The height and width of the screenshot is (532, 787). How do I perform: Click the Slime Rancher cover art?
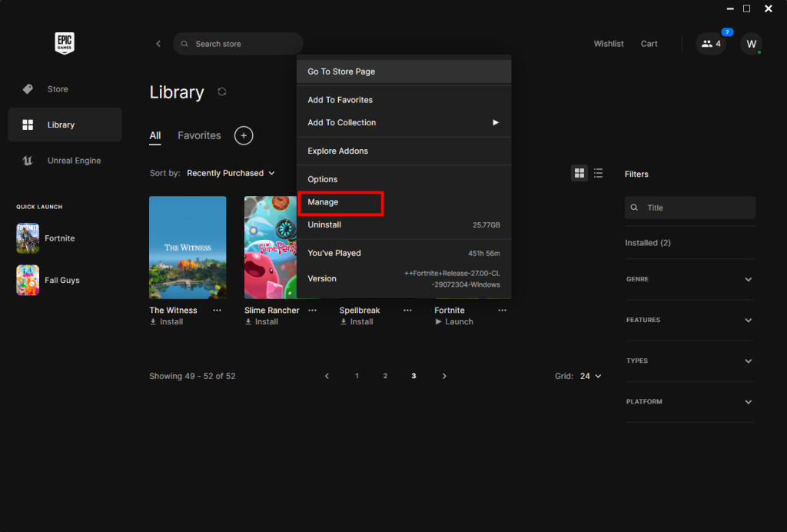tap(270, 248)
